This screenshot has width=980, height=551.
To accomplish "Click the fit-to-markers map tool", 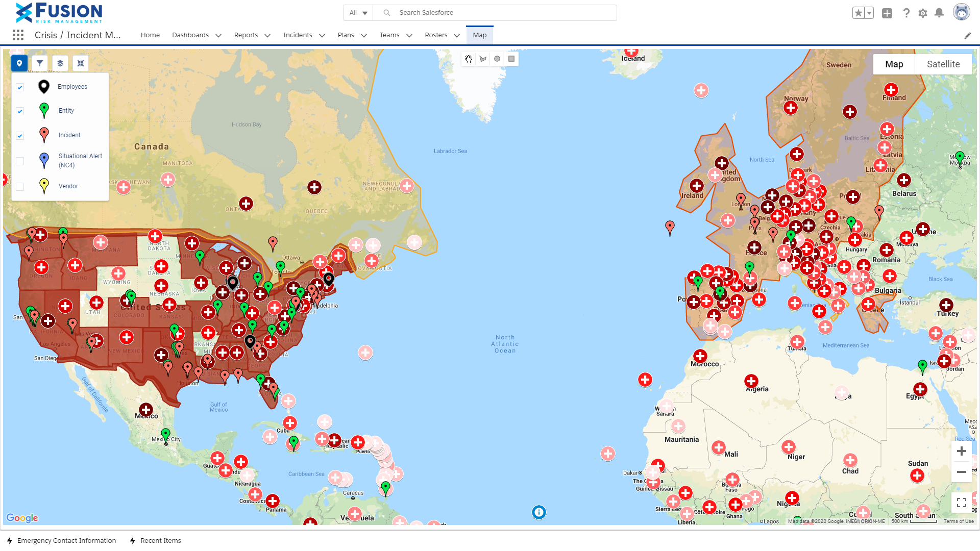I will (81, 63).
